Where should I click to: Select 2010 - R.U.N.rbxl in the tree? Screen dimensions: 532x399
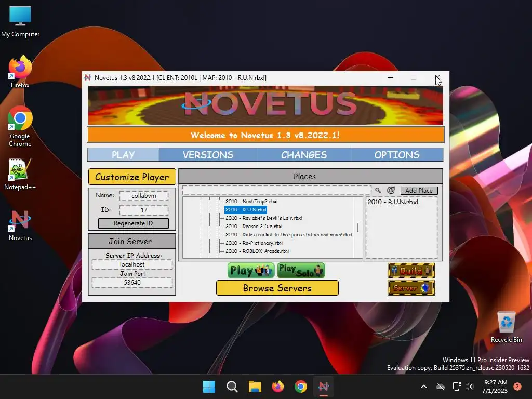click(246, 210)
